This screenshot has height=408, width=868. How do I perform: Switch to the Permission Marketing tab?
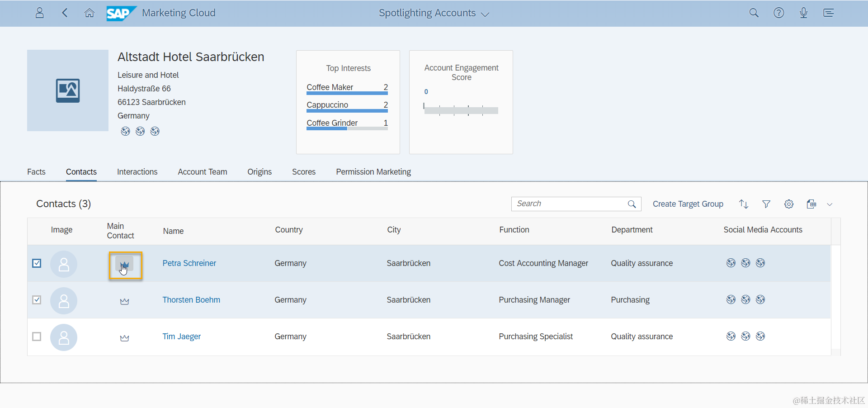click(x=373, y=172)
